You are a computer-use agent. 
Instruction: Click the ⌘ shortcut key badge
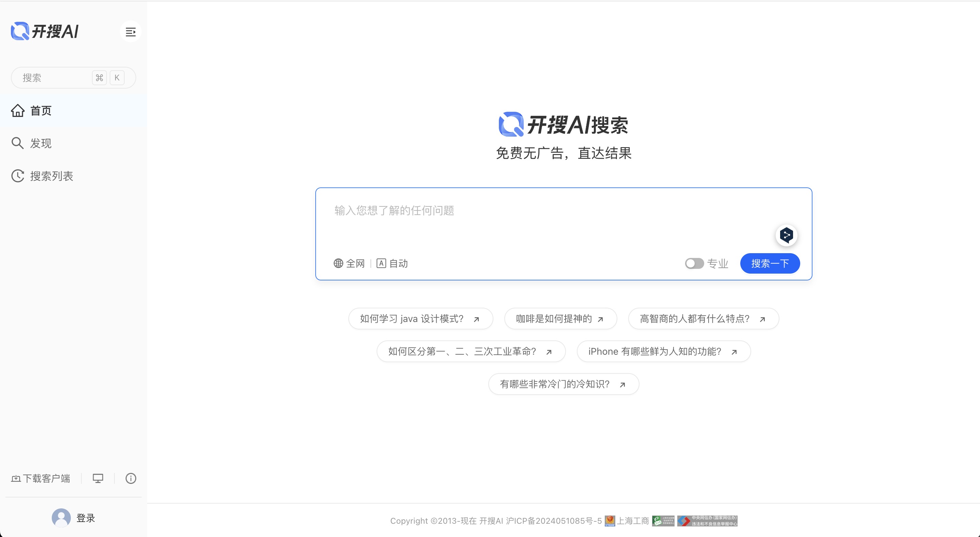coord(99,78)
